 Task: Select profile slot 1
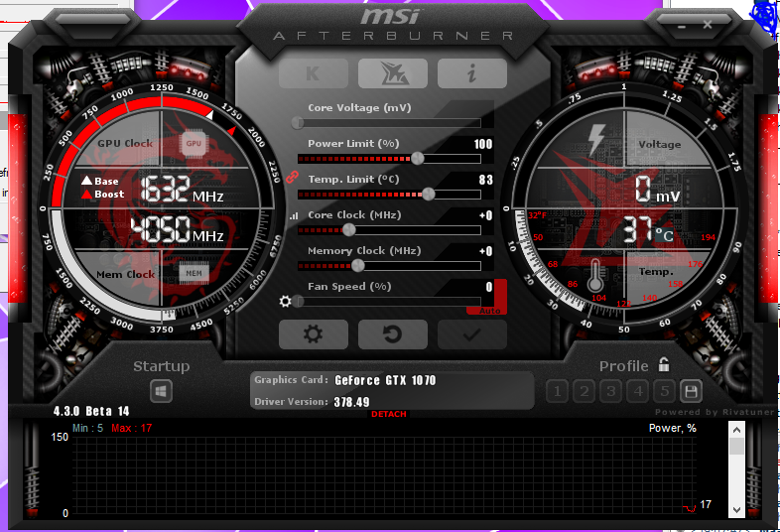click(x=557, y=392)
